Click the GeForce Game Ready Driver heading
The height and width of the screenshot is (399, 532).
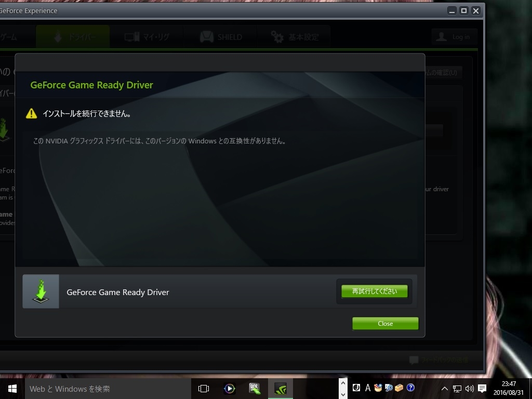point(91,85)
